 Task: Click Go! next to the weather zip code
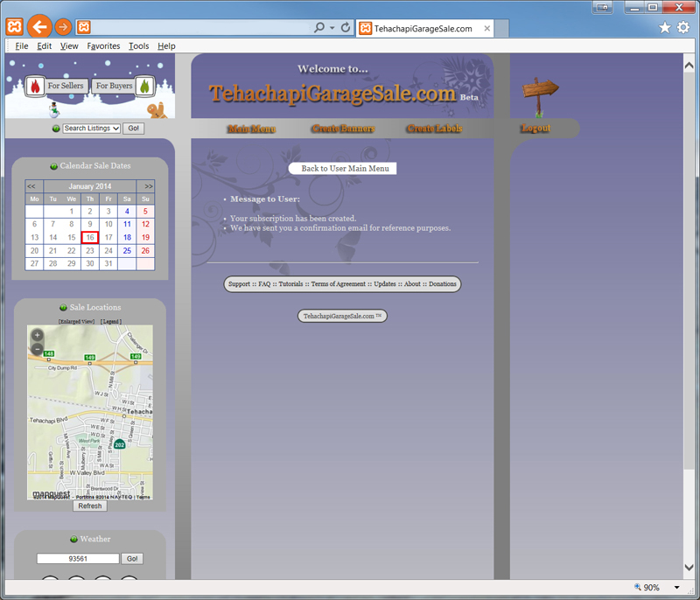(x=132, y=559)
